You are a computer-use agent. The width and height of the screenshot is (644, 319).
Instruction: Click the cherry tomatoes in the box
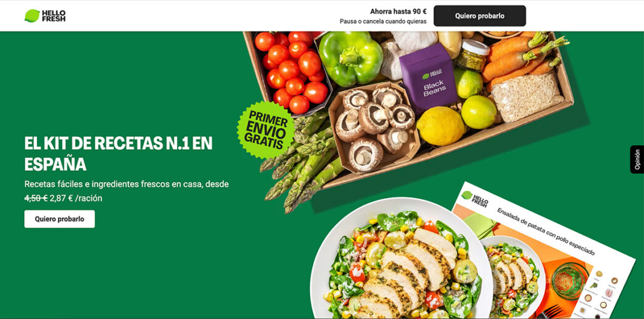pos(292,70)
